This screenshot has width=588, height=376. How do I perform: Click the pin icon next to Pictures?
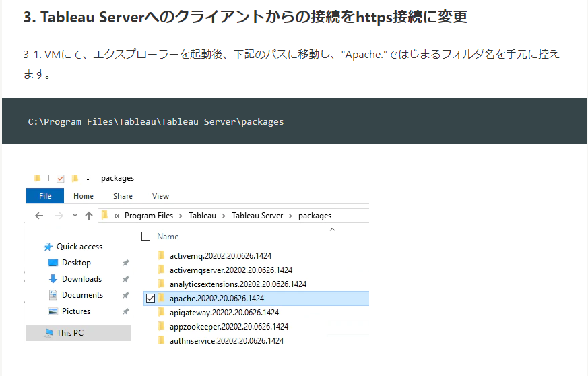[x=126, y=311]
